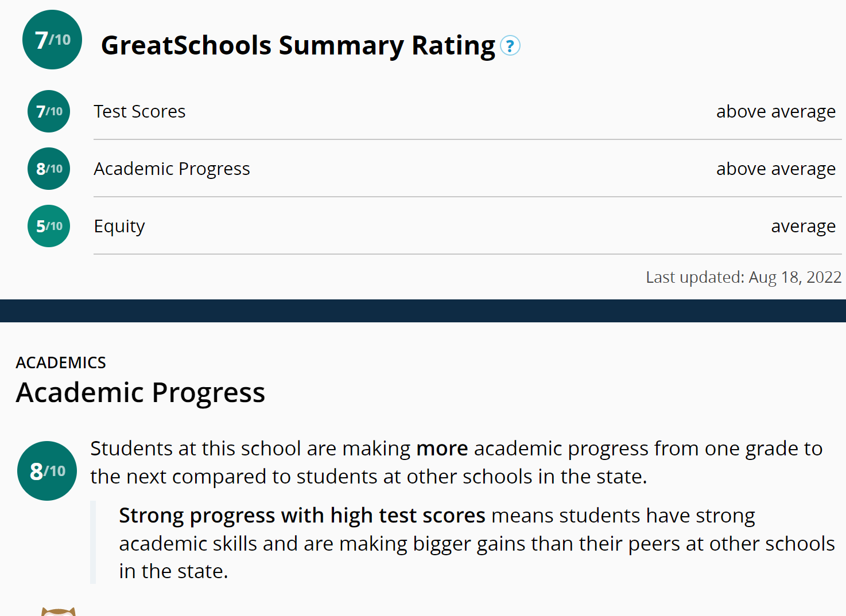
Task: Click the GreatSchools Summary Rating heading
Action: 298,45
